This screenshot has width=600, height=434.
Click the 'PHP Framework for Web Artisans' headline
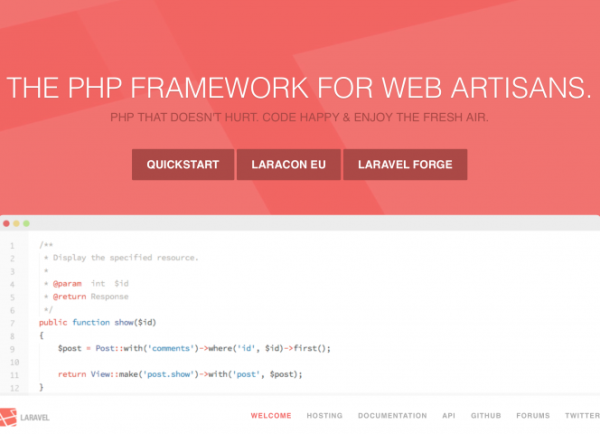[x=299, y=87]
